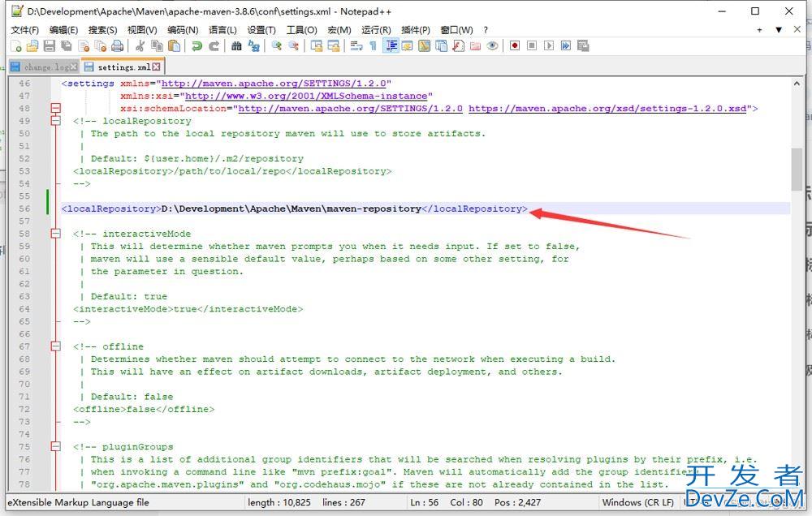Open the 插件(P) menu
Viewport: 812px width, 516px height.
pyautogui.click(x=416, y=30)
